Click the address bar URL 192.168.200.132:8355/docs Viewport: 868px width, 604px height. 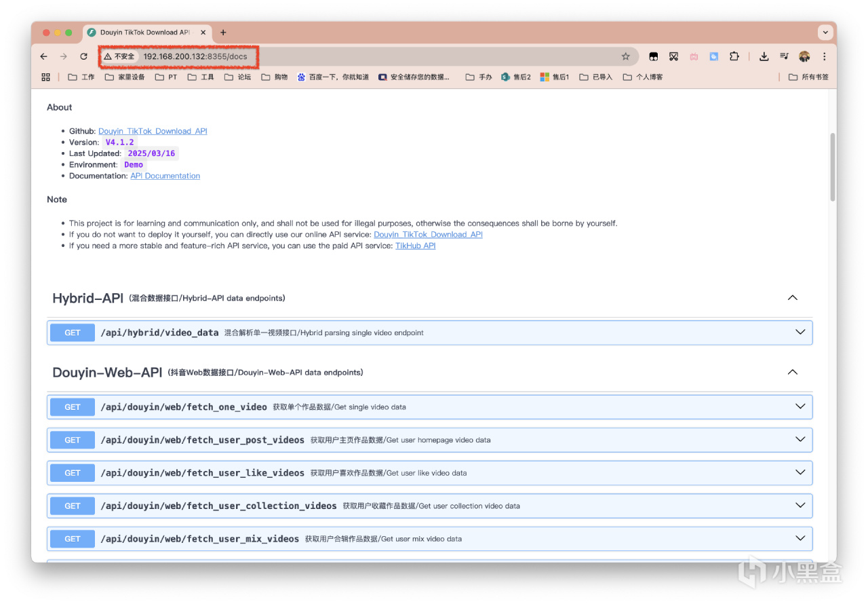pos(195,56)
